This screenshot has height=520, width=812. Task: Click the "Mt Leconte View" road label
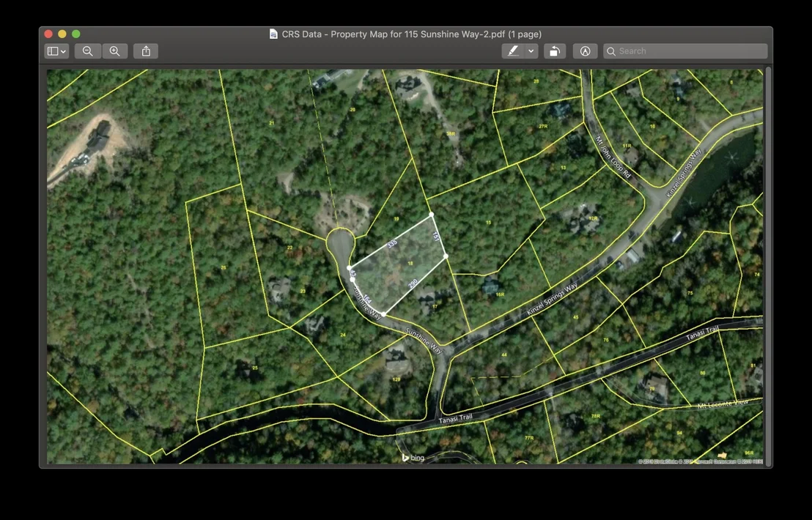pyautogui.click(x=723, y=404)
